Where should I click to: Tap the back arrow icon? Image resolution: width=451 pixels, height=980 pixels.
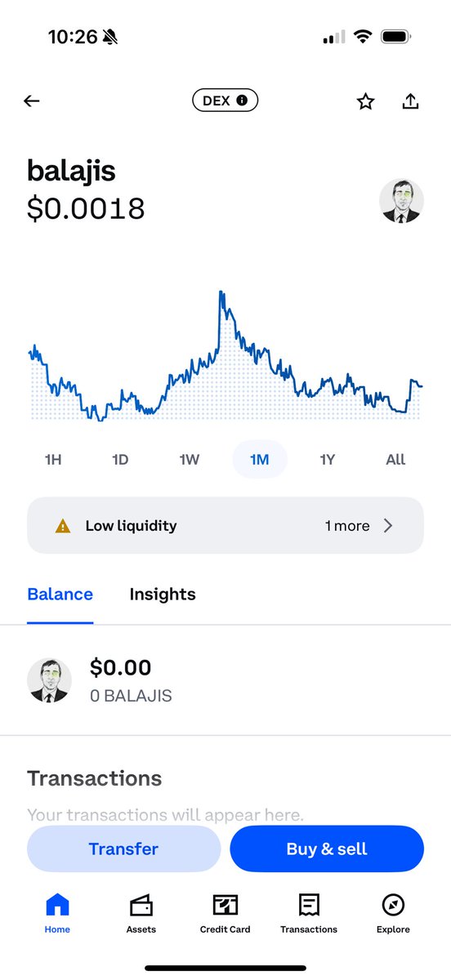click(32, 101)
